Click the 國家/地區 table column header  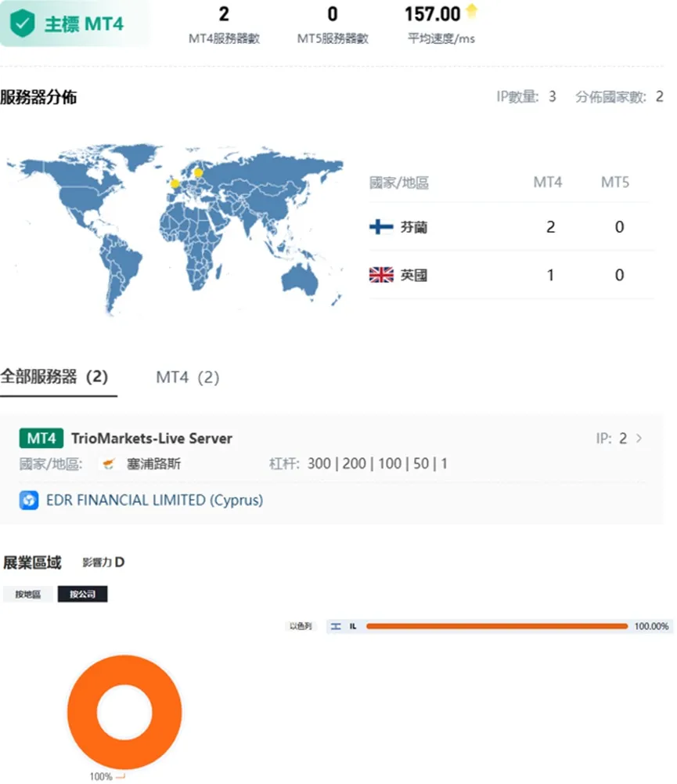tap(398, 182)
